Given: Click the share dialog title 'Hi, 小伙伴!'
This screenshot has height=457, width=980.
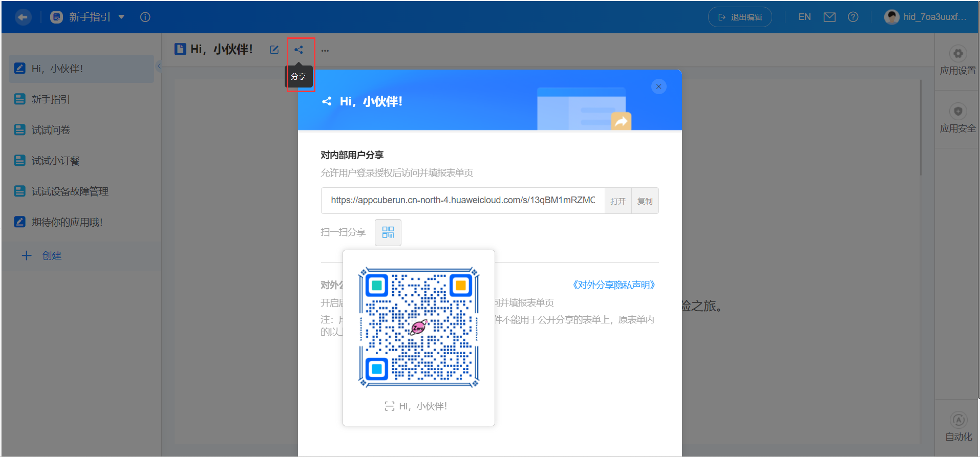Looking at the screenshot, I should point(371,102).
